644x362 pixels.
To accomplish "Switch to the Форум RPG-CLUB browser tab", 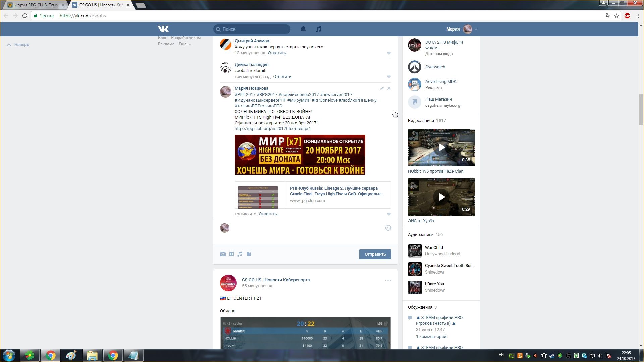I will pyautogui.click(x=35, y=5).
